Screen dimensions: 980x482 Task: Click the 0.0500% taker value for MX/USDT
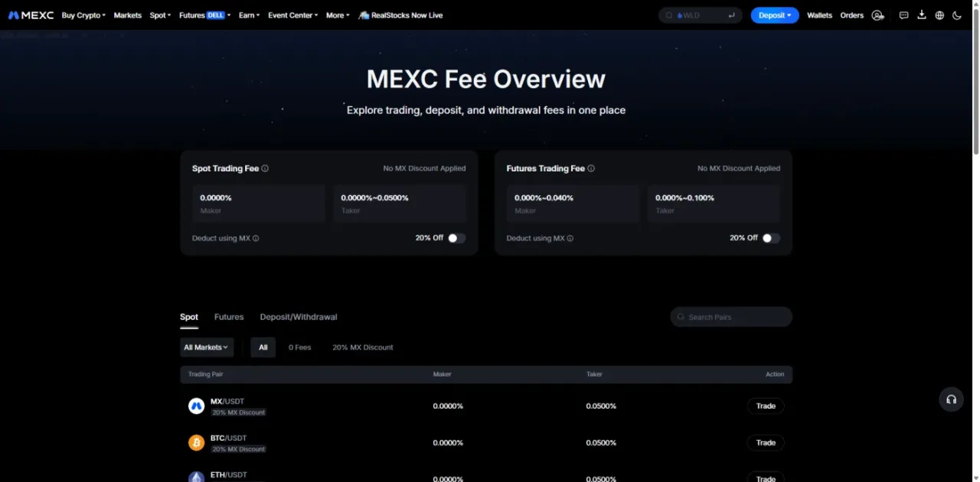pyautogui.click(x=601, y=406)
